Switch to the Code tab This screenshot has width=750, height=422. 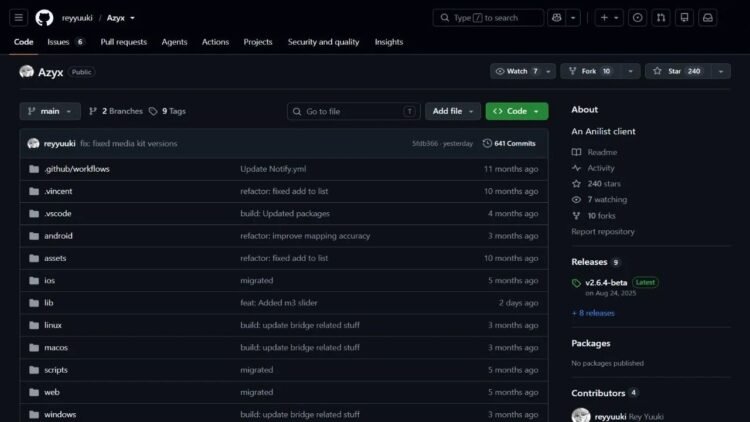coord(23,42)
